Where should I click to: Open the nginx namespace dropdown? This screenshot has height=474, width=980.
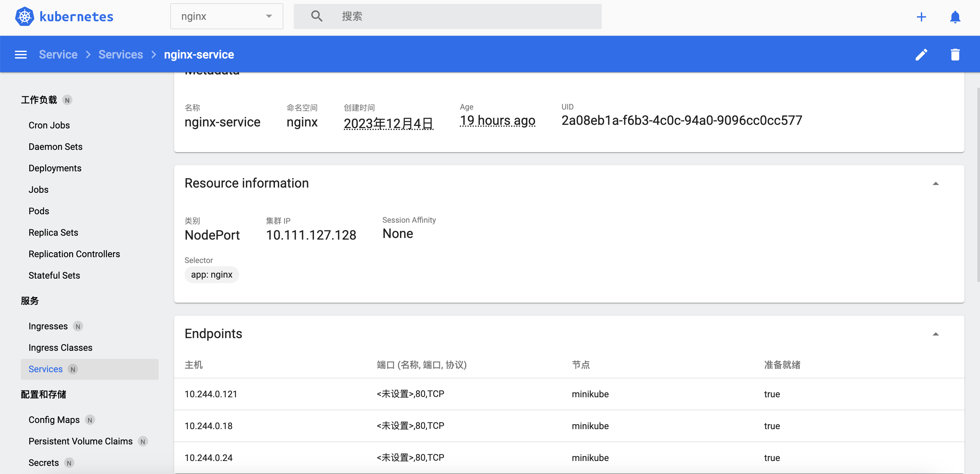(x=226, y=16)
